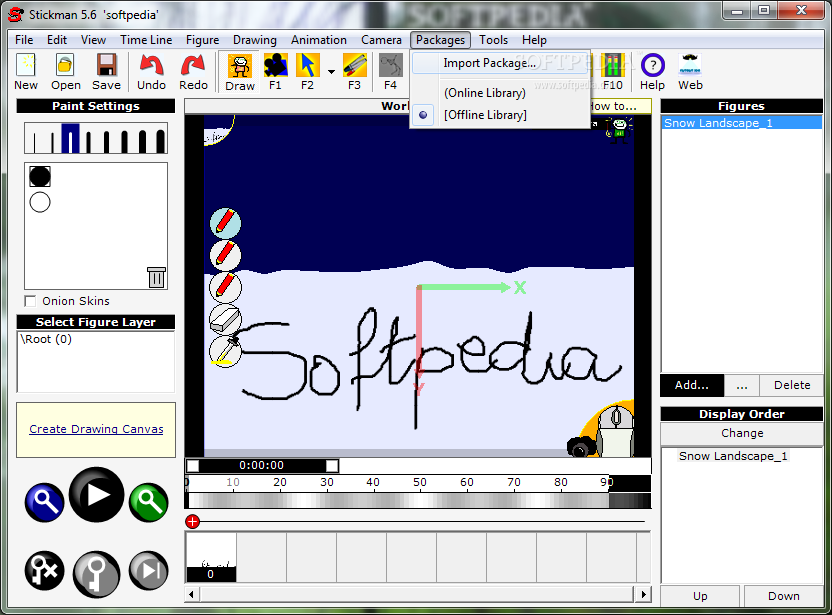Screen dimensions: 832x615
Task: Select Snow Landscape_1 in Display Order
Action: (x=733, y=456)
